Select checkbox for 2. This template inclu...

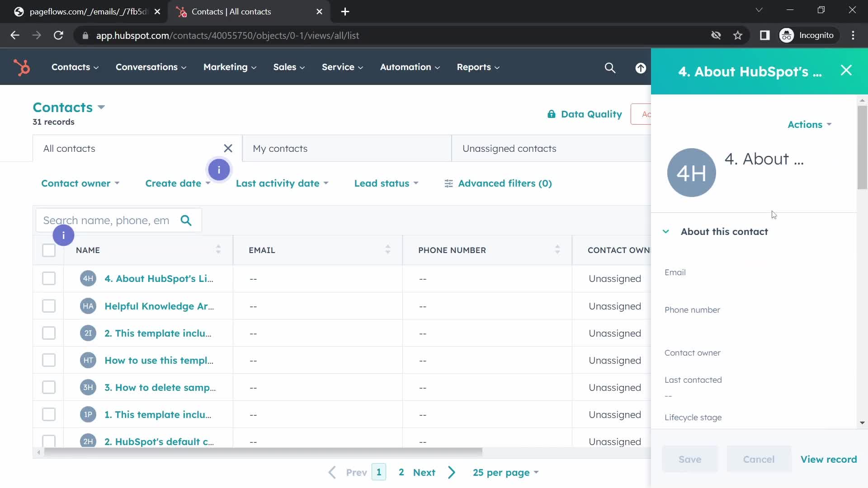click(x=49, y=333)
